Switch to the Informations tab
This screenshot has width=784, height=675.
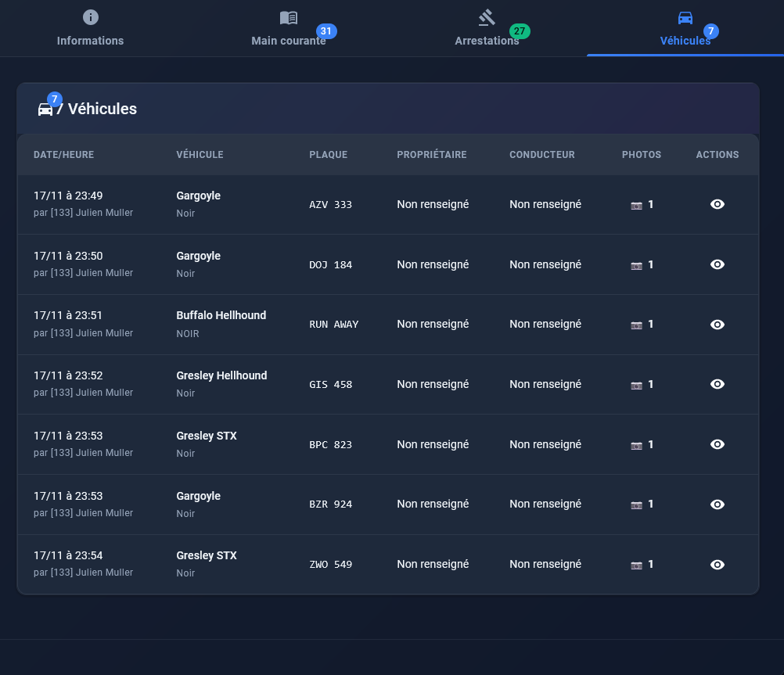tap(90, 29)
